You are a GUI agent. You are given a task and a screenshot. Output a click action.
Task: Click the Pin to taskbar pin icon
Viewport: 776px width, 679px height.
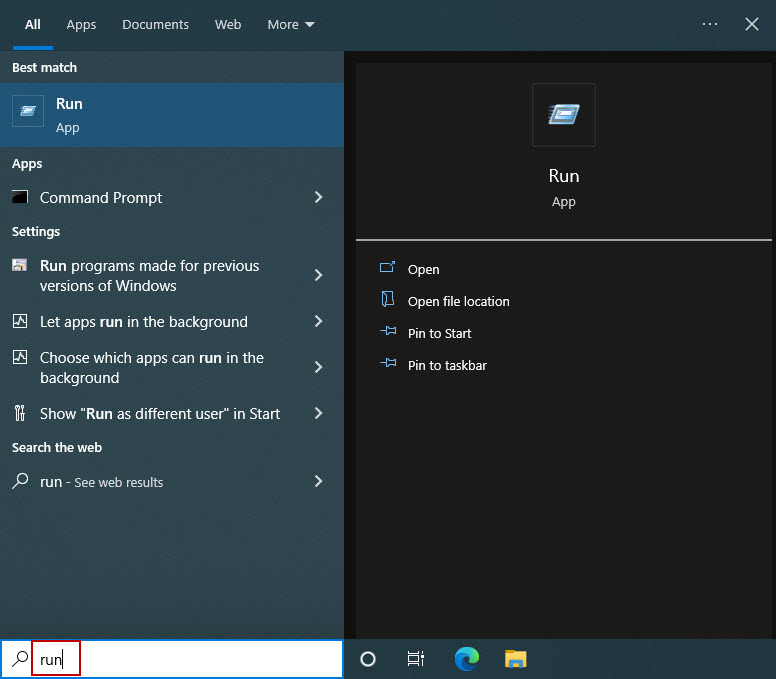point(388,363)
